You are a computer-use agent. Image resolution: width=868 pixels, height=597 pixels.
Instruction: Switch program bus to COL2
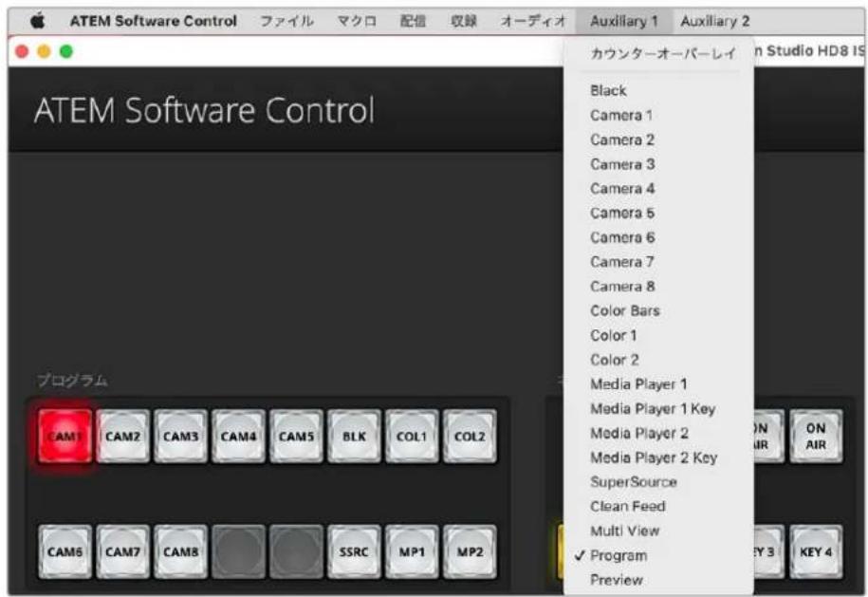coord(470,437)
